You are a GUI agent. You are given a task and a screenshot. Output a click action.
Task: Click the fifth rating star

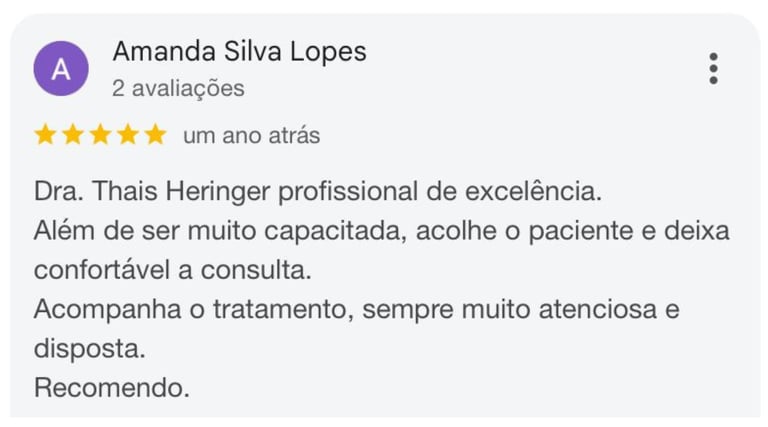click(x=155, y=136)
